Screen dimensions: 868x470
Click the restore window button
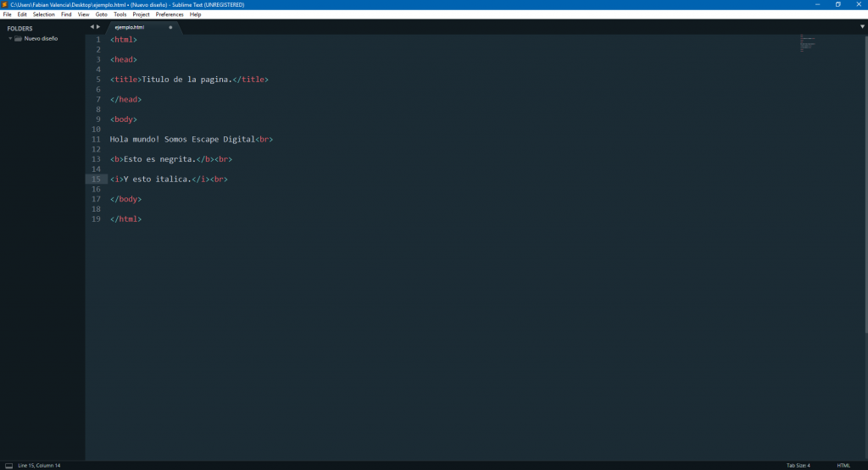coord(837,4)
